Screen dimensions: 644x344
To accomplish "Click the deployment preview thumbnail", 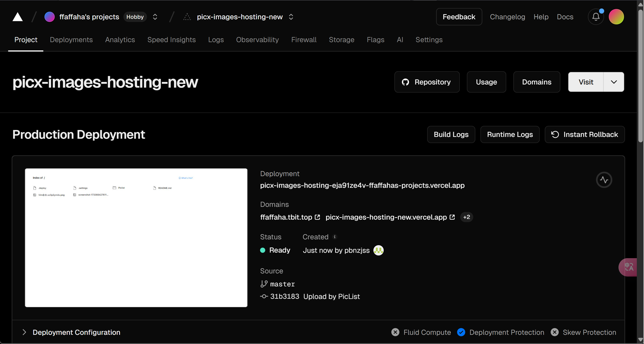I will 136,238.
